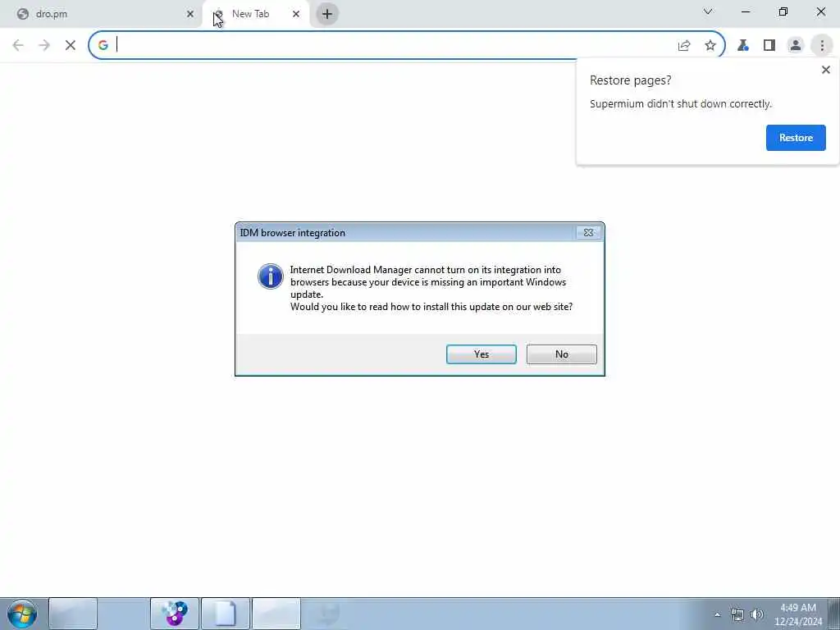Open the volume speaker tray icon

(757, 614)
